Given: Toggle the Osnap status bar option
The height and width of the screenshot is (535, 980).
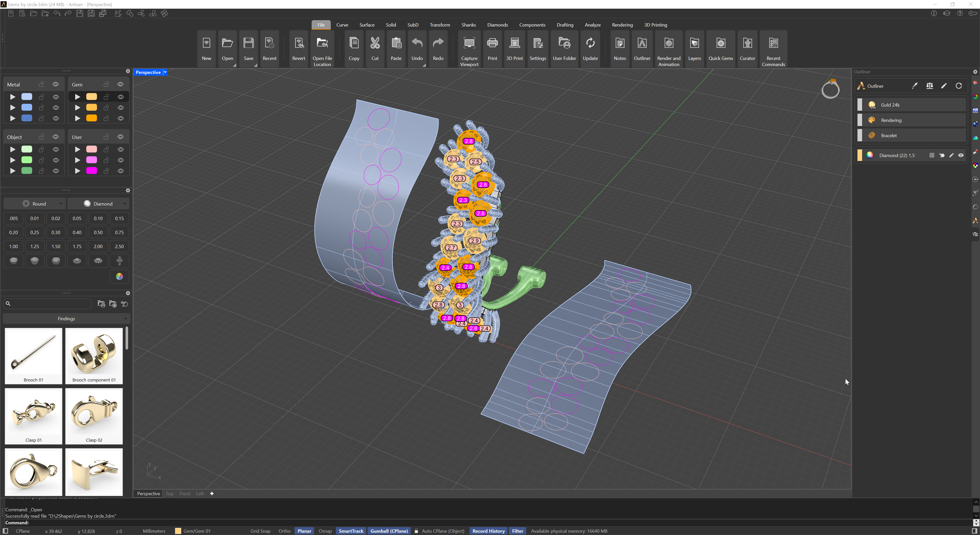Looking at the screenshot, I should click(x=325, y=531).
